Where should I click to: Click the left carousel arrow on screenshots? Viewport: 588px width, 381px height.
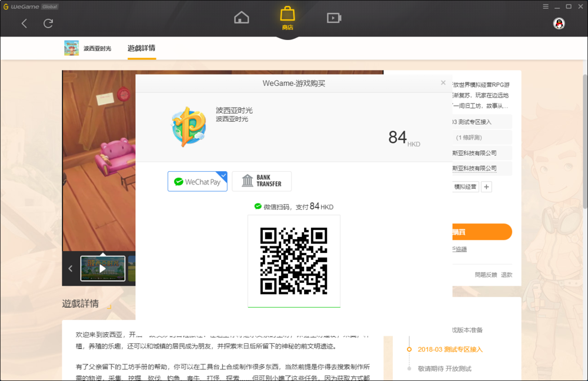pos(70,268)
